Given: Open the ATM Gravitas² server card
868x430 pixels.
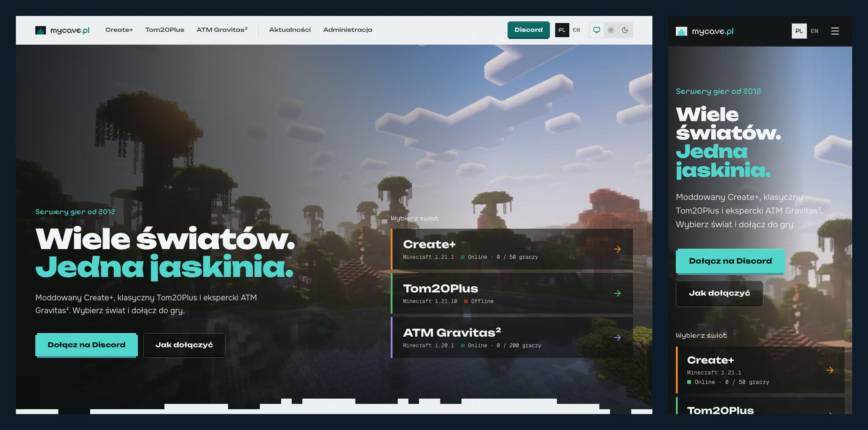Looking at the screenshot, I should (x=512, y=337).
